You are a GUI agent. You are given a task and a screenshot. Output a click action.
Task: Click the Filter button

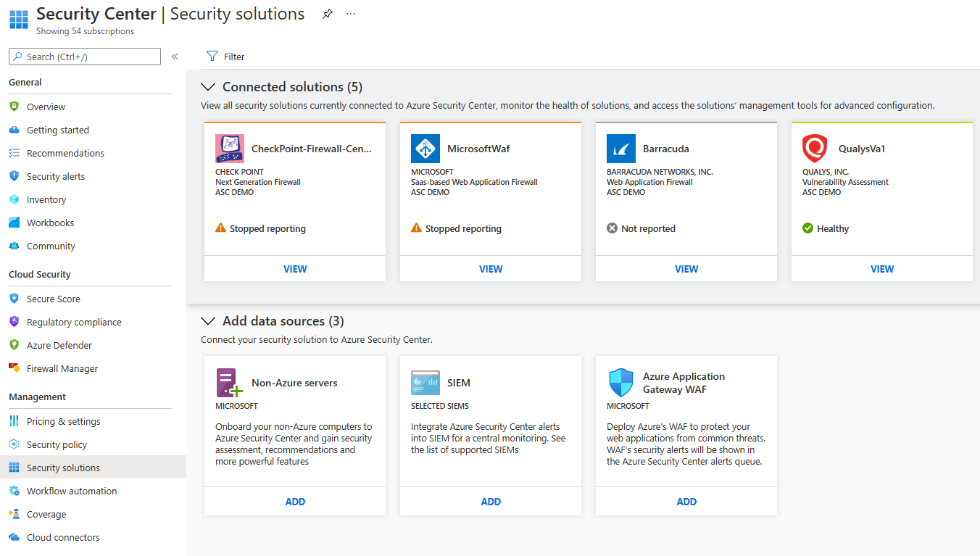[x=225, y=57]
